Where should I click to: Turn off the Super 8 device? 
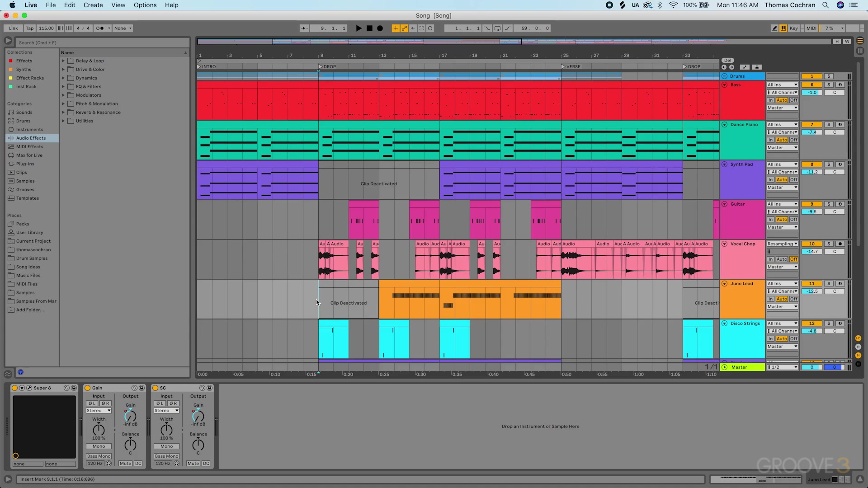(14, 388)
